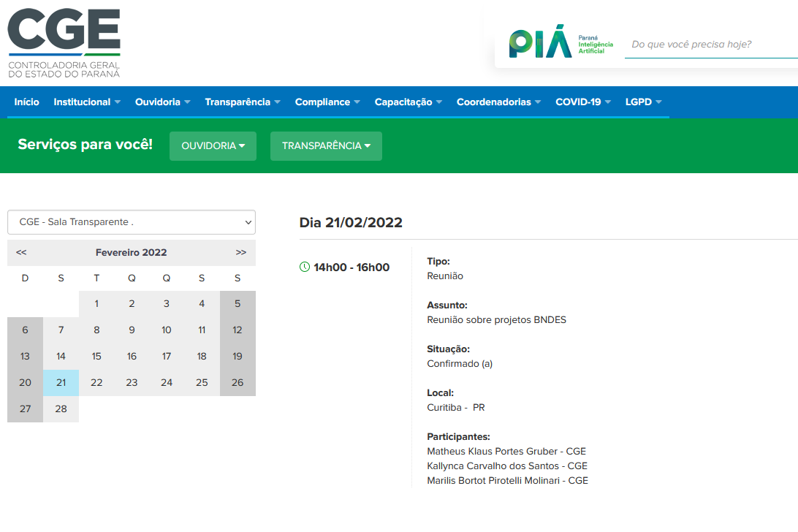Select Sunday 6 in the calendar
This screenshot has width=798, height=532.
[x=25, y=330]
